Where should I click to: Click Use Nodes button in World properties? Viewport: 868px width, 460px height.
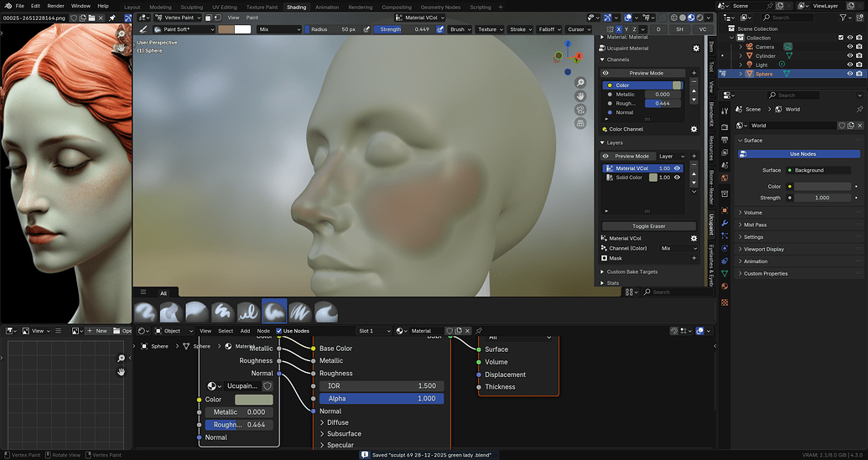tap(799, 153)
